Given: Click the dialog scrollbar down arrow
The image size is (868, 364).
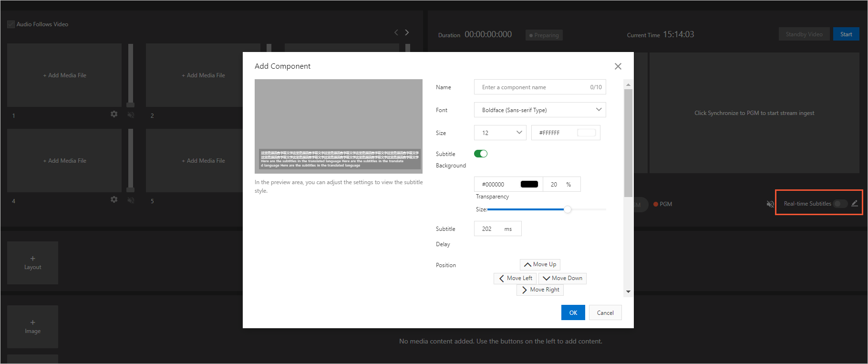Looking at the screenshot, I should [x=628, y=291].
